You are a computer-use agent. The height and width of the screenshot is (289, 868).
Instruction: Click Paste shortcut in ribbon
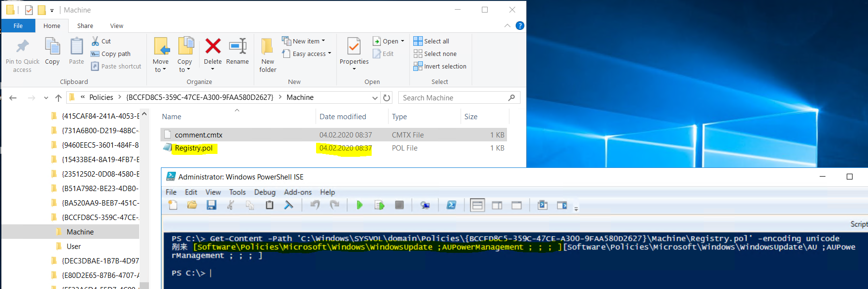(116, 66)
